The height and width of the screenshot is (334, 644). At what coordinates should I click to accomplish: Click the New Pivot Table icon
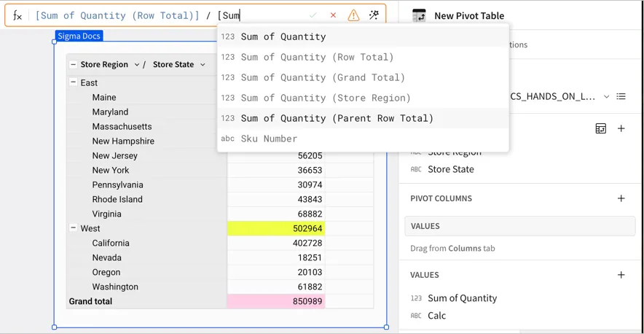pyautogui.click(x=419, y=15)
